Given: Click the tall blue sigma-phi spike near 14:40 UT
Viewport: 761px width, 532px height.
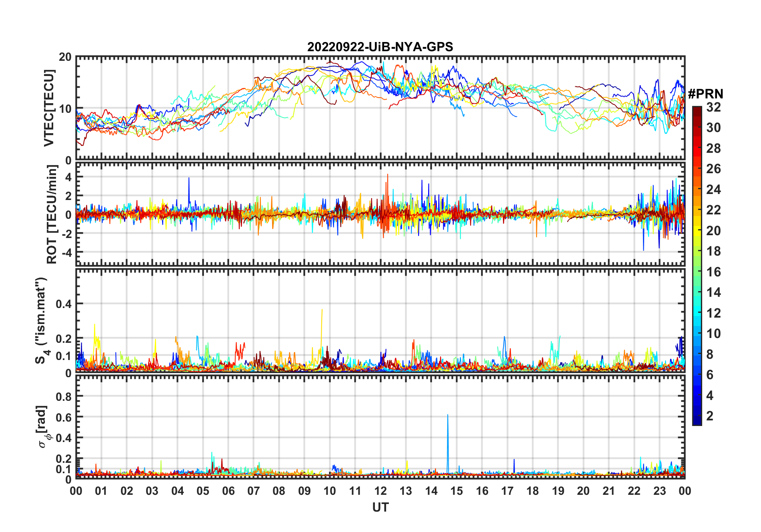Looking at the screenshot, I should click(448, 444).
